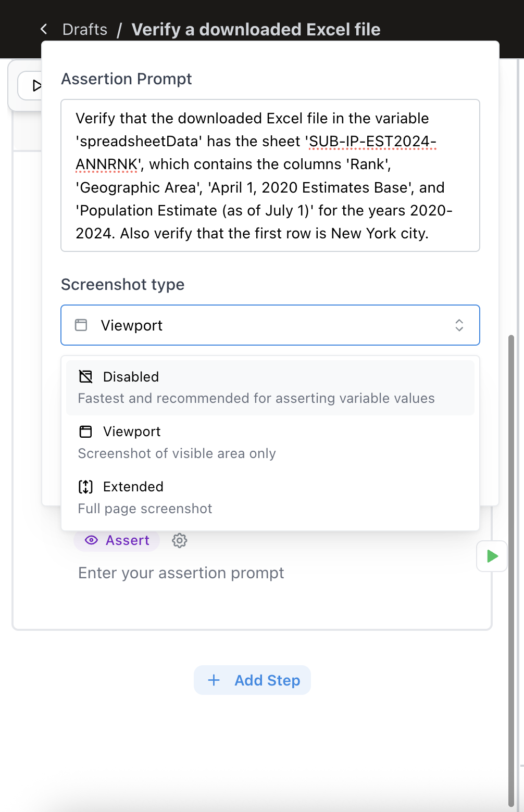524x812 pixels.
Task: Choose Viewport visible area only option
Action: (270, 442)
